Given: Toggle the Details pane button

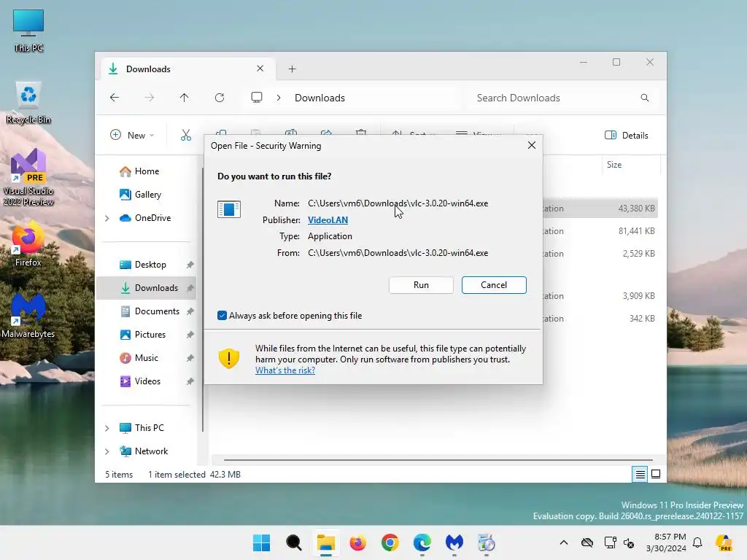Looking at the screenshot, I should (626, 135).
